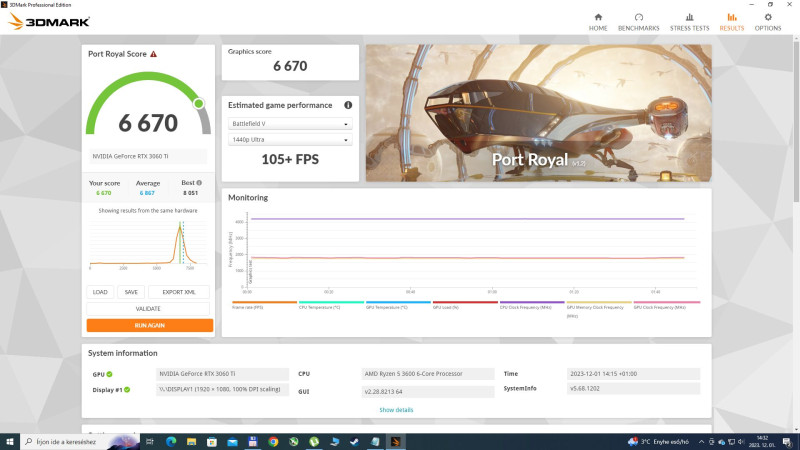Go to the Home tab
Viewport: 800px width, 450px height.
point(598,22)
